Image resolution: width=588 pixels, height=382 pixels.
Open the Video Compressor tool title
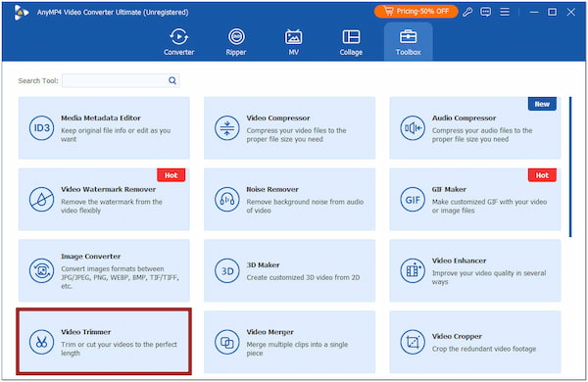click(278, 119)
